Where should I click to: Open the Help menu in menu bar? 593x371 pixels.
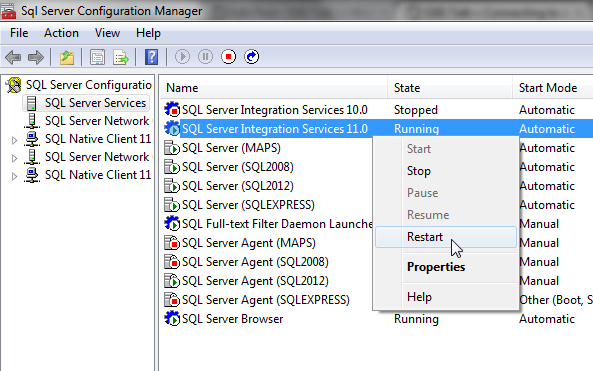pos(148,33)
